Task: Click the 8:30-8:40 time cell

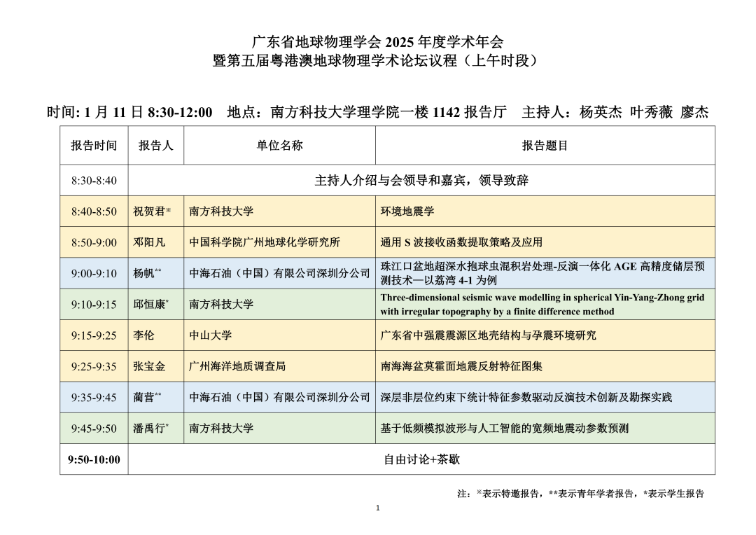Action: click(x=94, y=181)
